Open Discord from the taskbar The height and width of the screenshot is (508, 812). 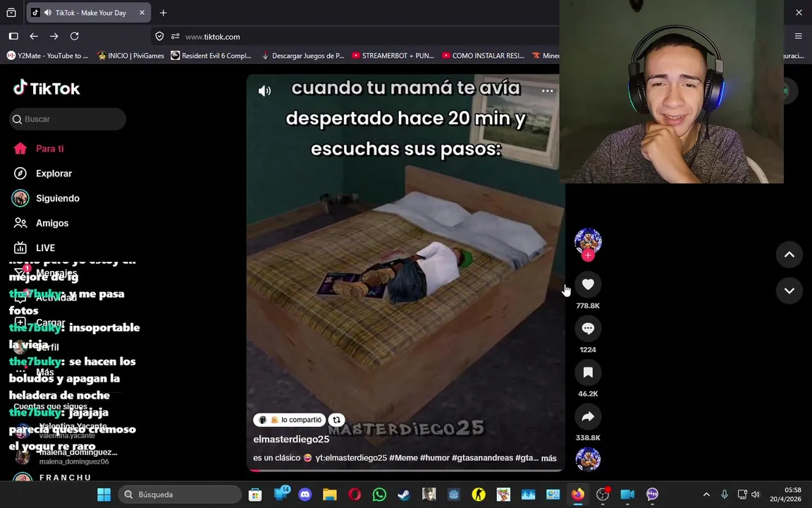tap(305, 495)
